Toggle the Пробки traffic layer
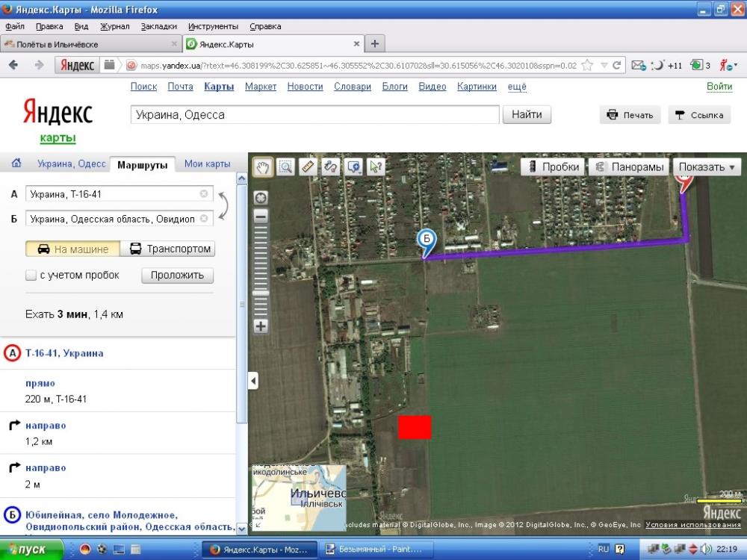Screen dimensions: 747x560 click(x=554, y=167)
